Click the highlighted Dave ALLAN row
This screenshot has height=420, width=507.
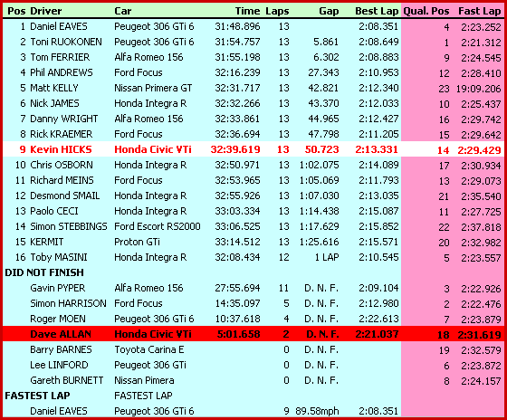pyautogui.click(x=253, y=334)
